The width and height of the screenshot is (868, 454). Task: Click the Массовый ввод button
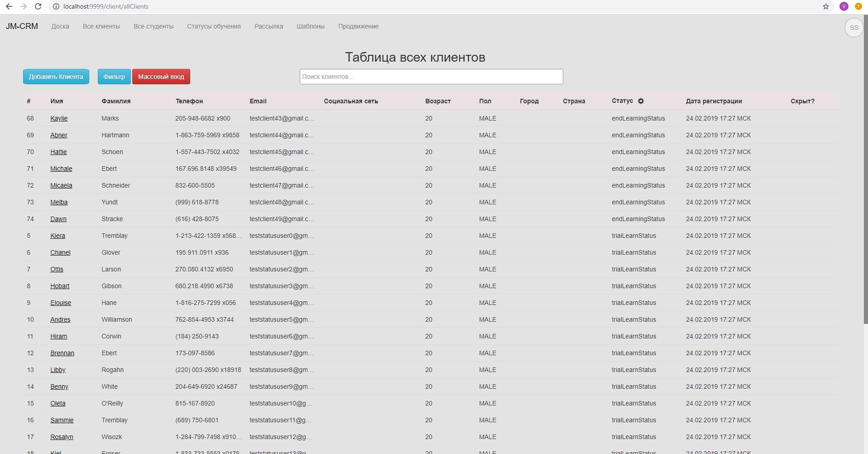click(161, 77)
